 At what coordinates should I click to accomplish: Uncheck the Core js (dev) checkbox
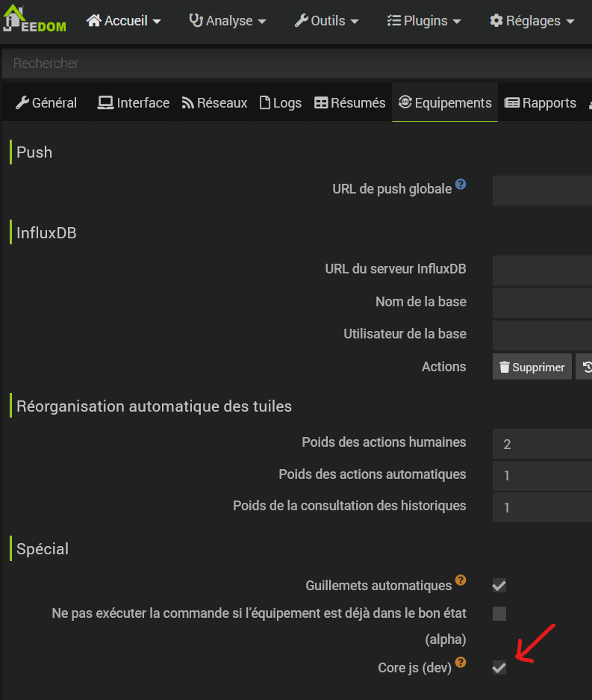coord(499,668)
